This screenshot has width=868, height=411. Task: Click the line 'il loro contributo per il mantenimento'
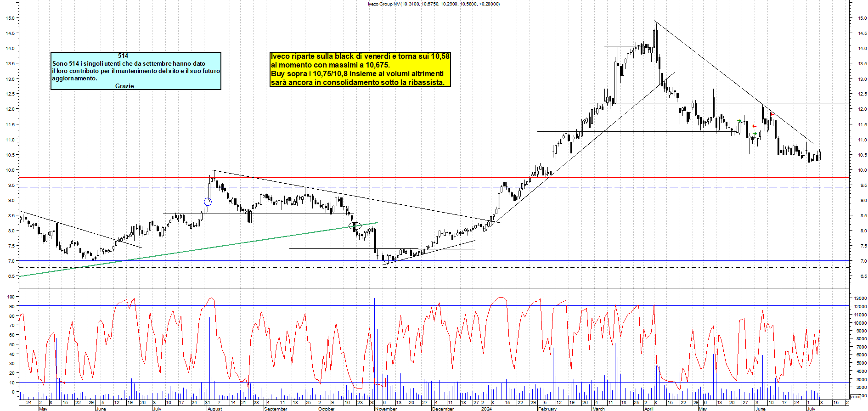coord(136,71)
